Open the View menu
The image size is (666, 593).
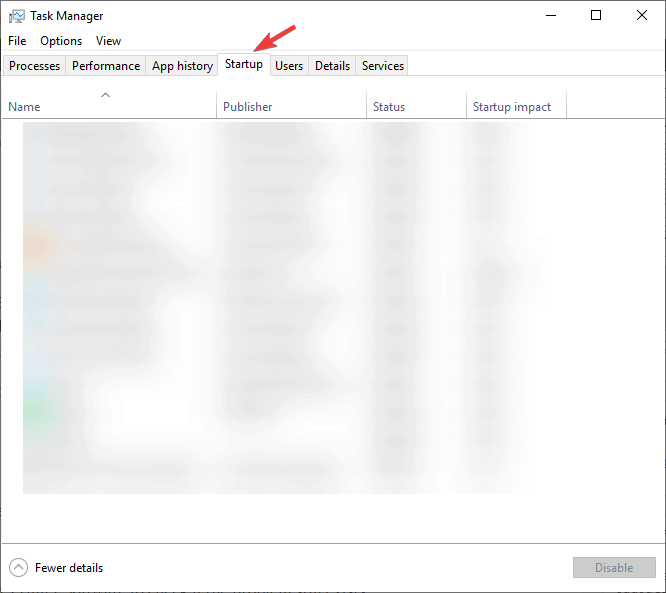click(x=108, y=41)
